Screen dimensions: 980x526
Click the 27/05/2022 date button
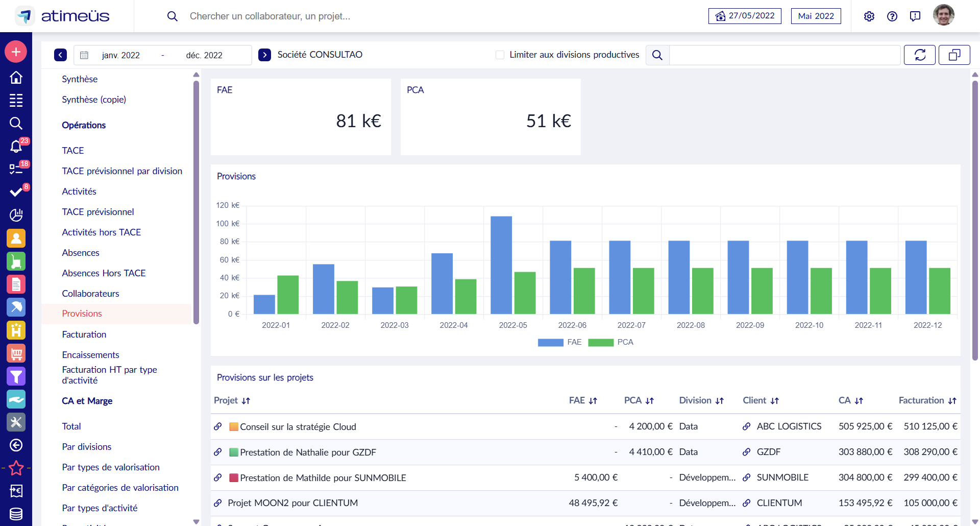click(x=745, y=16)
